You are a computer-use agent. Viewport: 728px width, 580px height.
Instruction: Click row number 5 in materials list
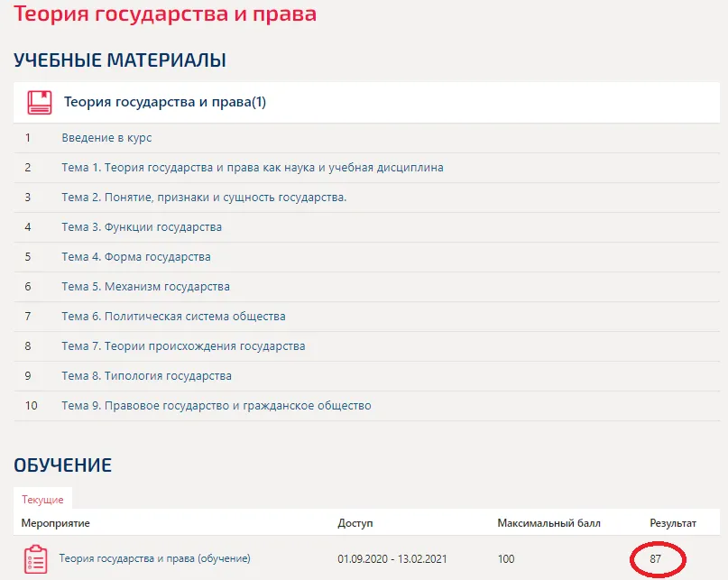28,257
